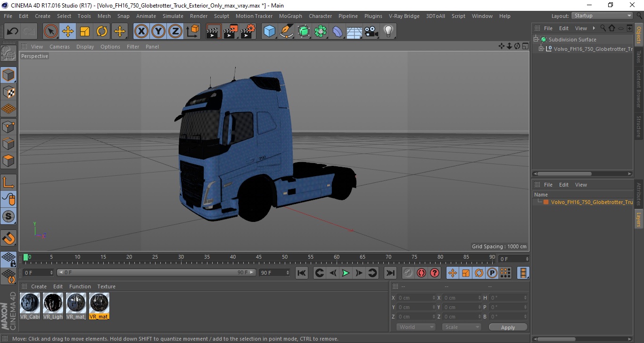Click Render to Picture Viewer icon

pyautogui.click(x=231, y=32)
